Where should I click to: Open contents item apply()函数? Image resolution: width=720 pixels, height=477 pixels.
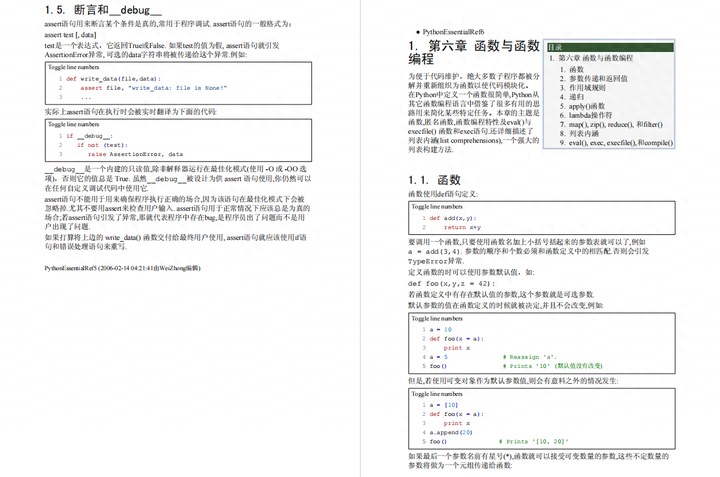coord(587,106)
